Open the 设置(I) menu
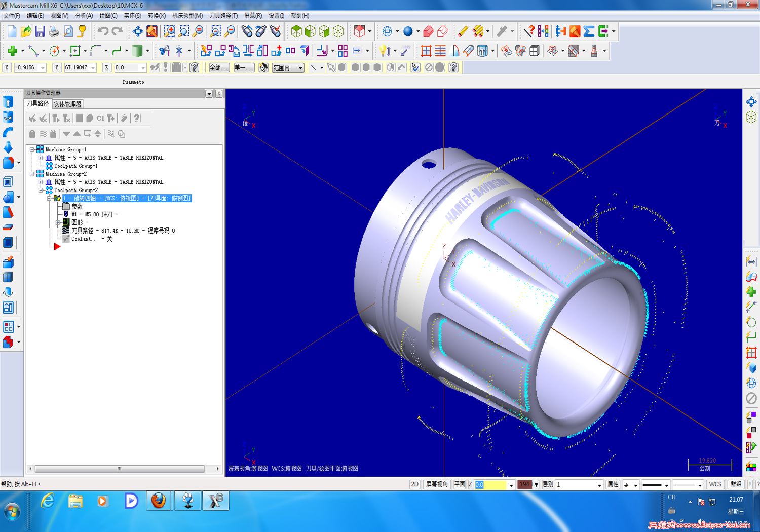760x532 pixels. 277,16
